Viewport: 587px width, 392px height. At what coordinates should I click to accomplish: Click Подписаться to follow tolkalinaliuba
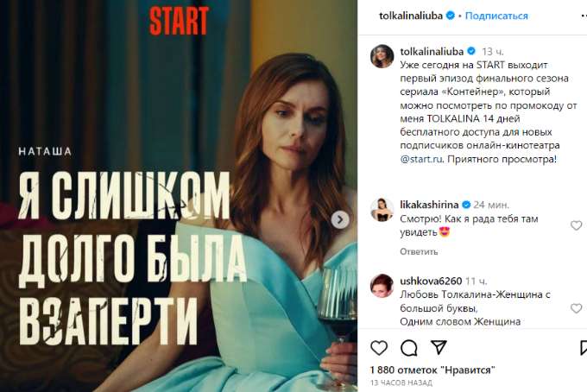point(496,16)
